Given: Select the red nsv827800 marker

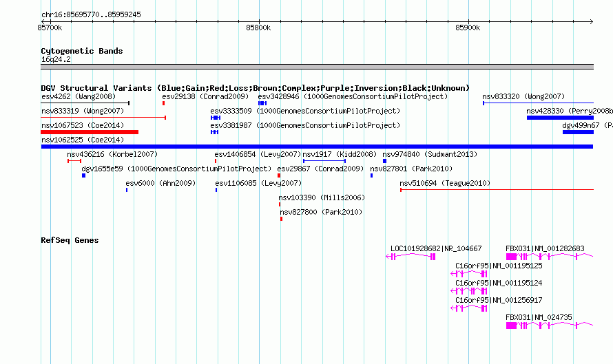Looking at the screenshot, I should click(281, 219).
